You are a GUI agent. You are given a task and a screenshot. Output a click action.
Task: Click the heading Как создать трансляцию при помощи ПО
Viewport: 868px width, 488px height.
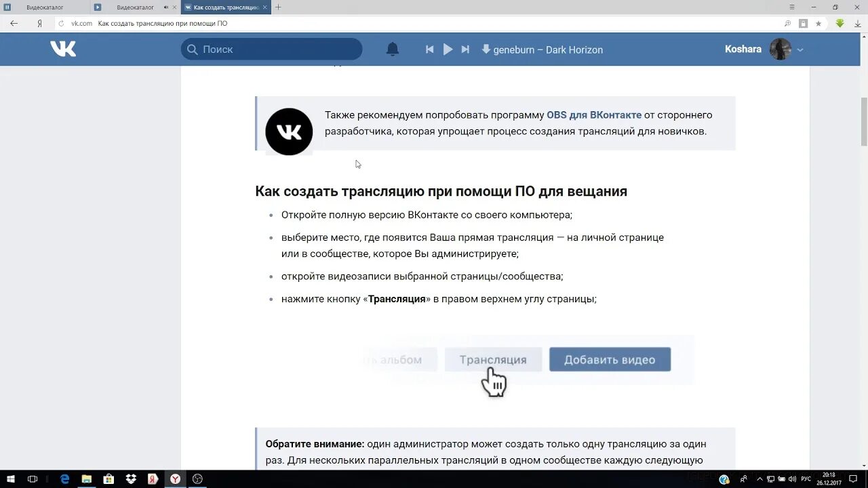coord(441,191)
